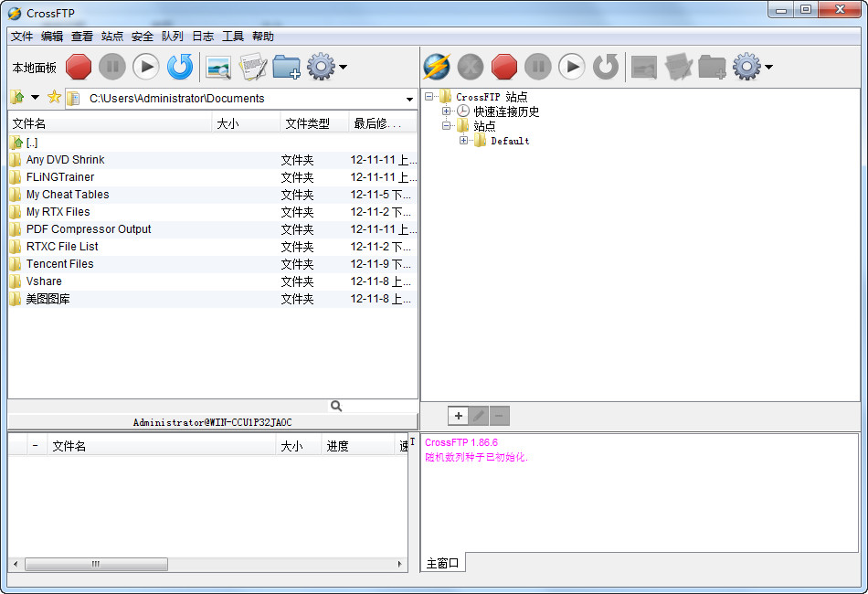Screen dimensions: 868x594
Task: Click the disabled image viewer icon in remote toolbar
Action: click(x=644, y=67)
